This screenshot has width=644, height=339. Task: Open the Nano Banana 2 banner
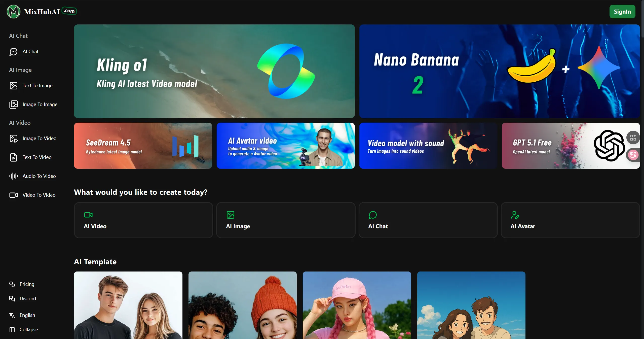click(x=499, y=71)
